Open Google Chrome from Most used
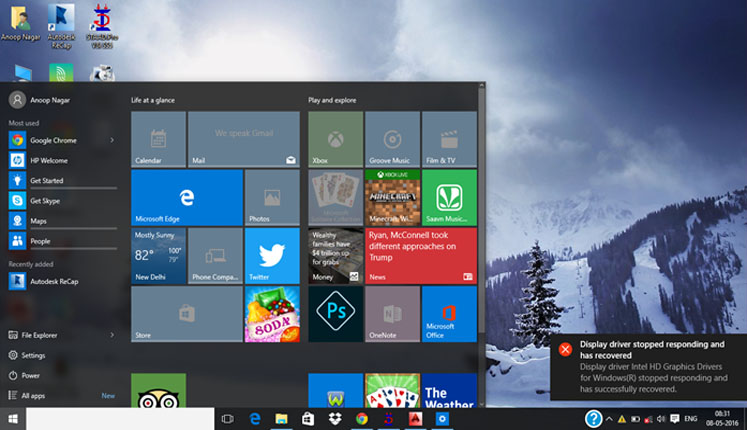The width and height of the screenshot is (747, 430). (62, 140)
